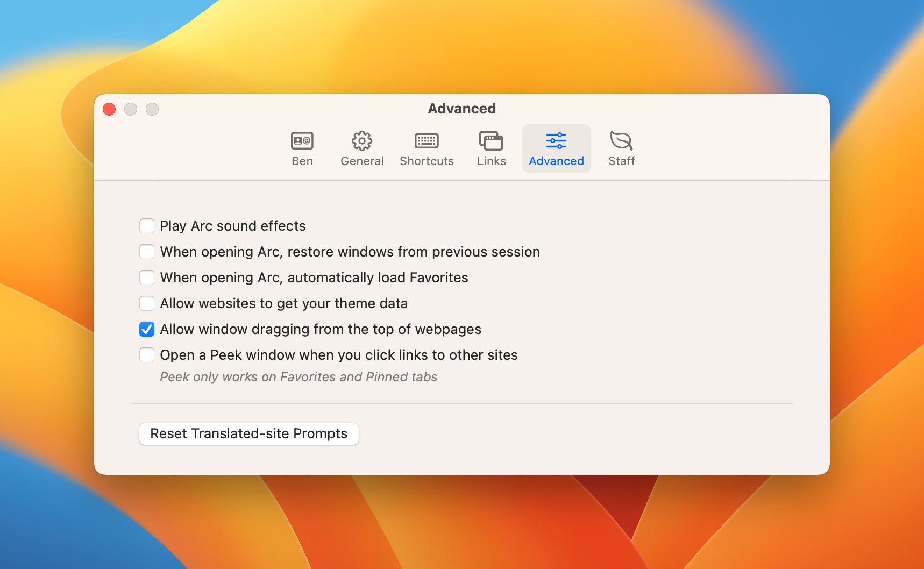Click the Advanced window title text
This screenshot has height=569, width=924.
pos(462,109)
